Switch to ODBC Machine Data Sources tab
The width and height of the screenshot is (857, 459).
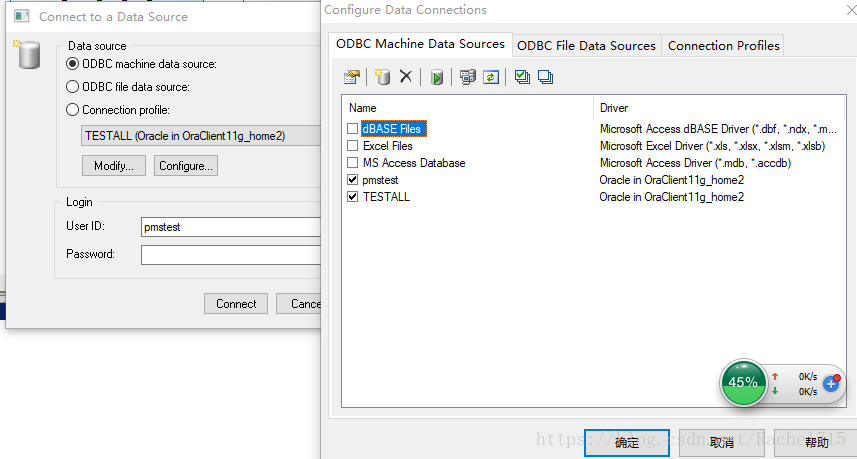click(420, 44)
